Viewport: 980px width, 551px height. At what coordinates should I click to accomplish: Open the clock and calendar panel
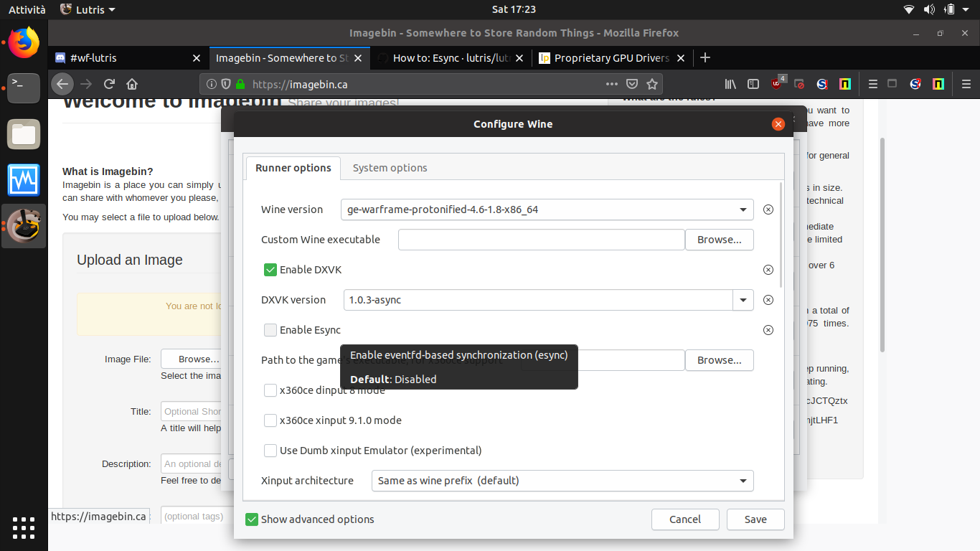[514, 9]
